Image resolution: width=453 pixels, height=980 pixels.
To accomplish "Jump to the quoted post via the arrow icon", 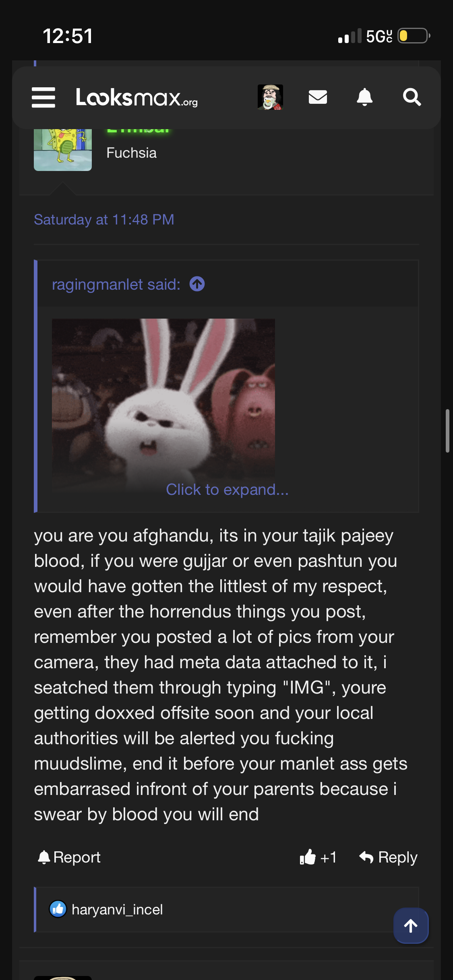I will [197, 284].
